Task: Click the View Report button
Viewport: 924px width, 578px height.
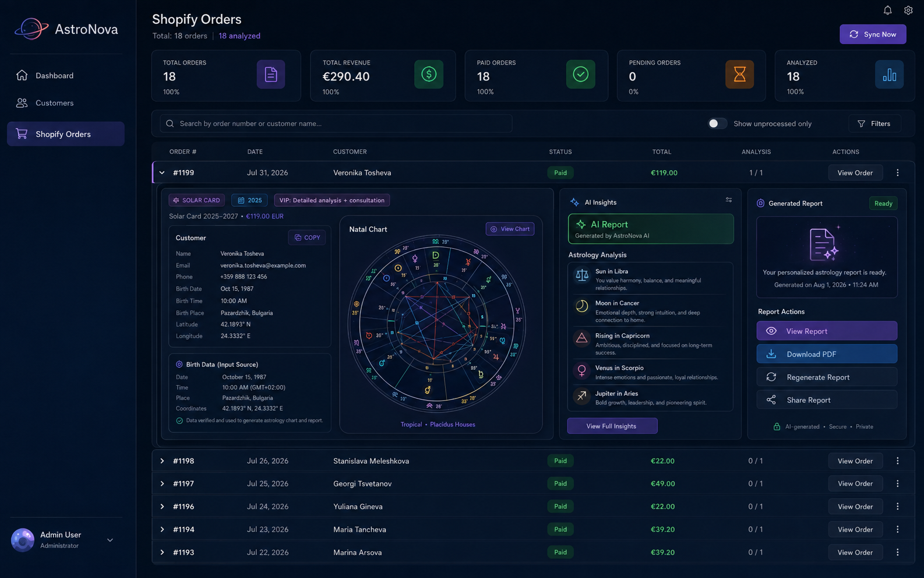Action: 827,331
